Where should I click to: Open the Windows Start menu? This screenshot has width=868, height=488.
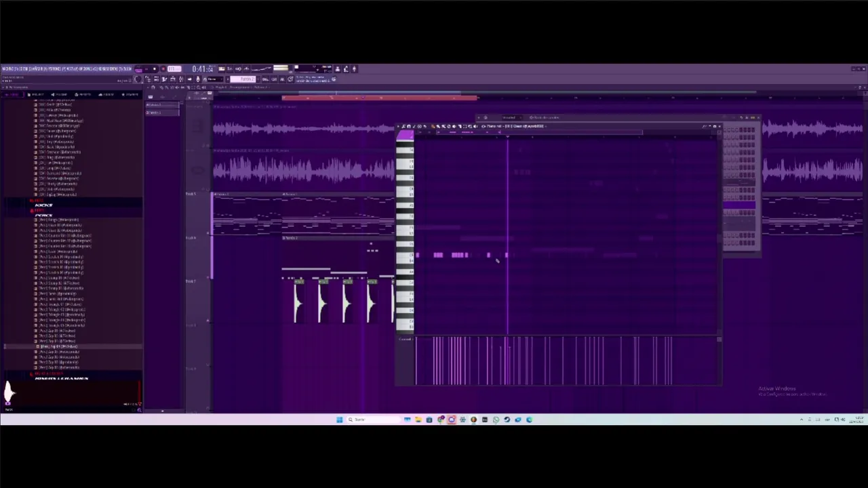click(x=339, y=420)
